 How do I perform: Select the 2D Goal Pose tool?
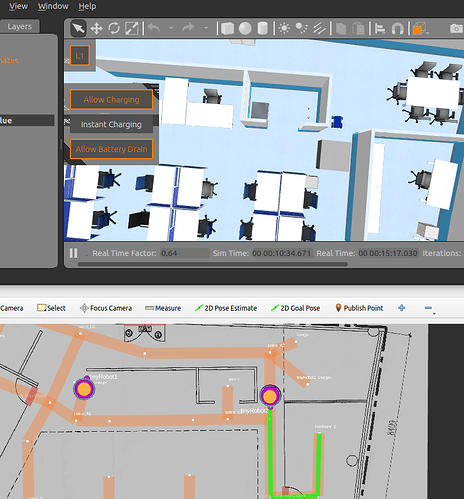tap(295, 308)
